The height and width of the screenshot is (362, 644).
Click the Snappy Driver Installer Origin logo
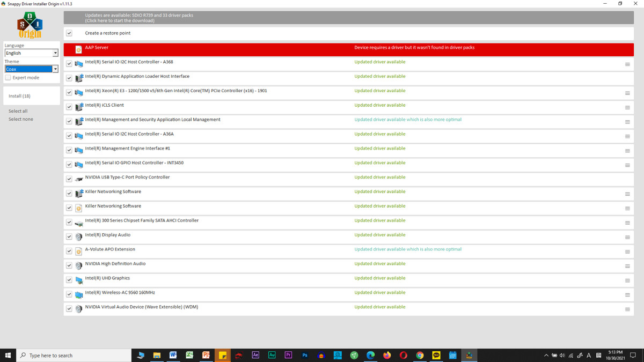30,25
